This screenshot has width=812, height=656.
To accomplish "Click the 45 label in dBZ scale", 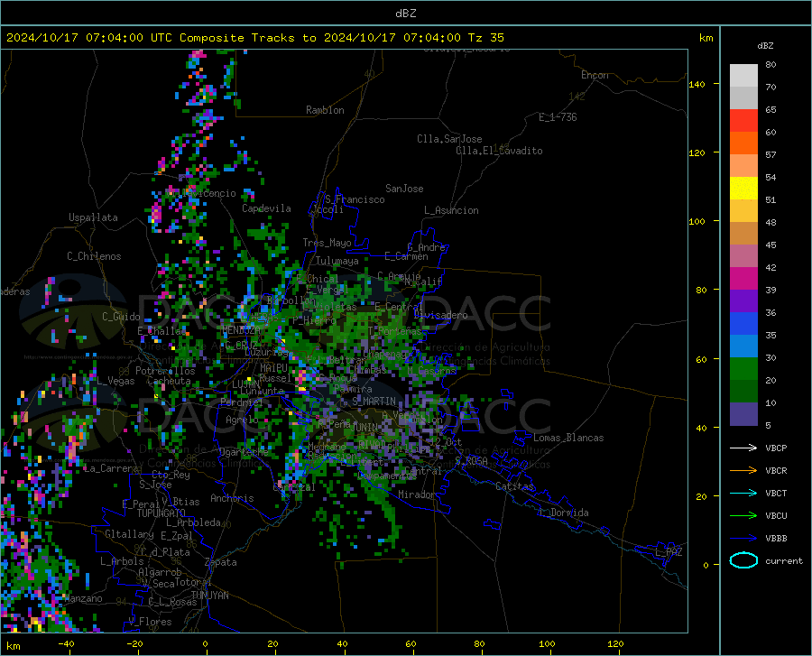I will (x=770, y=245).
